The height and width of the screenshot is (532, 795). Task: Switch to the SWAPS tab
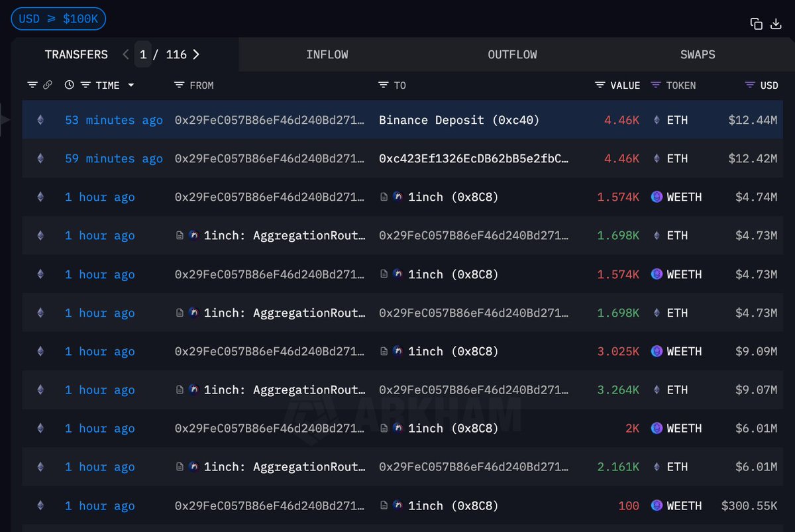click(698, 54)
